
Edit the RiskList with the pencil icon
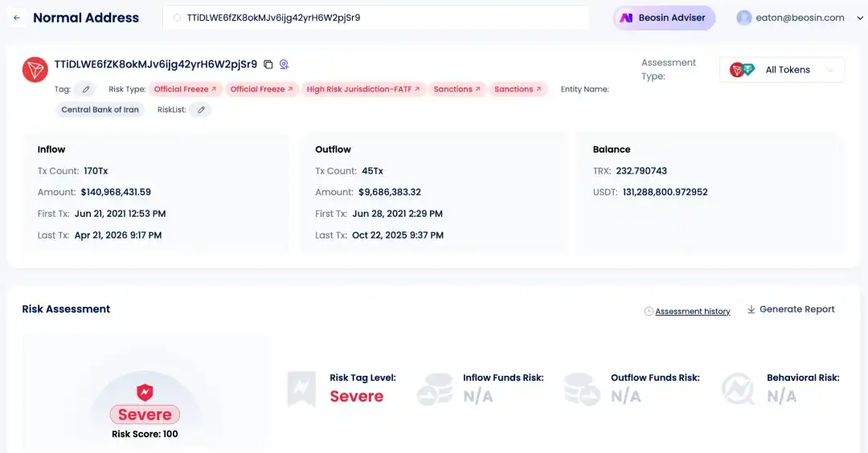(x=201, y=110)
